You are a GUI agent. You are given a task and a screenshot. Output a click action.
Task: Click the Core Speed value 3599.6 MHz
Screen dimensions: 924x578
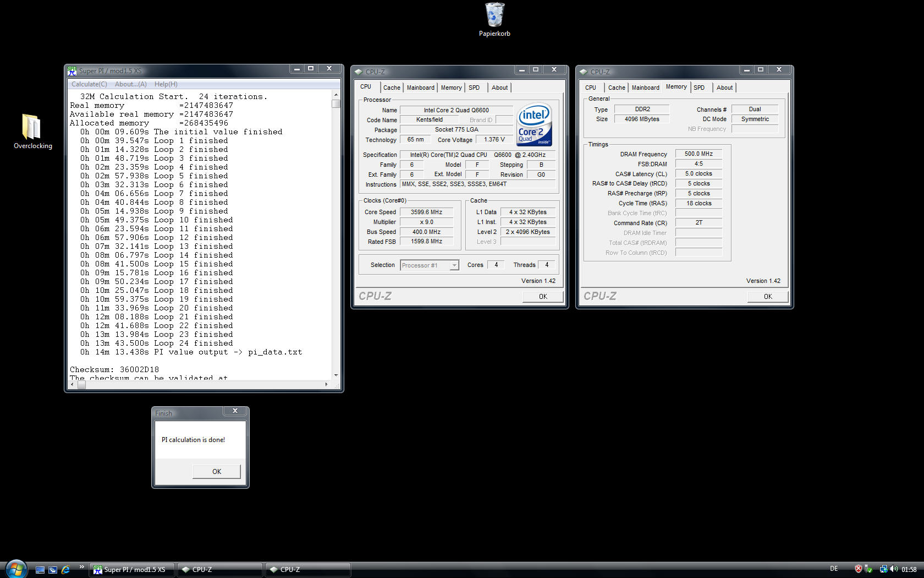[426, 212]
